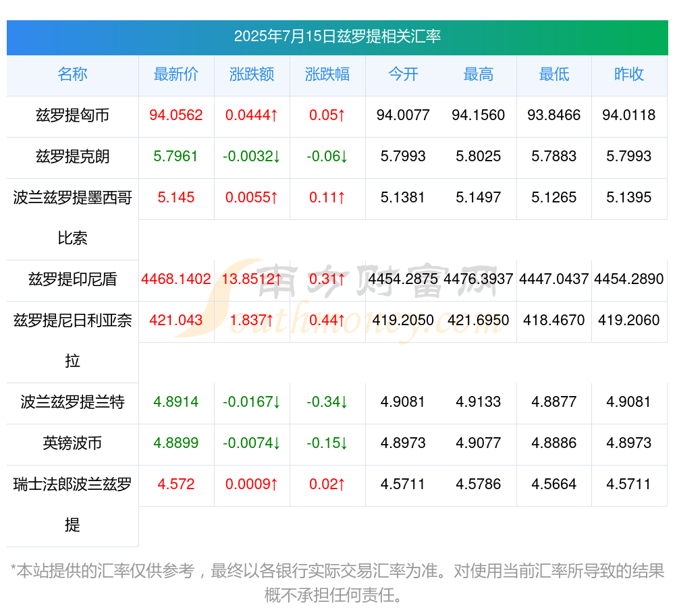Click low value 4.5664
This screenshot has width=675, height=616.
pyautogui.click(x=554, y=484)
